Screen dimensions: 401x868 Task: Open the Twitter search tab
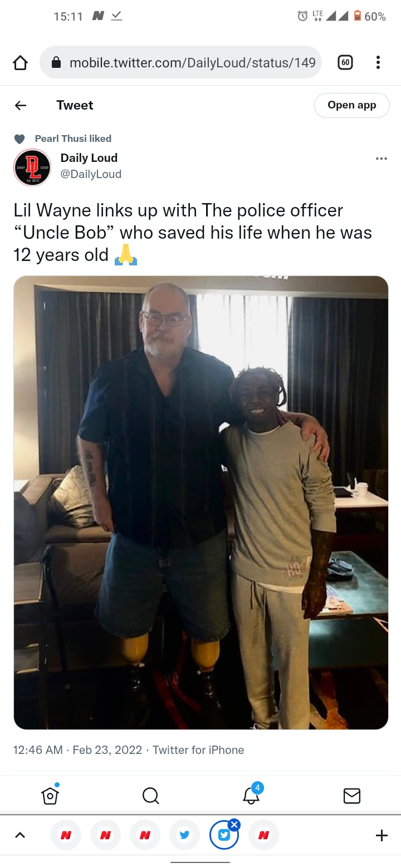click(x=150, y=796)
